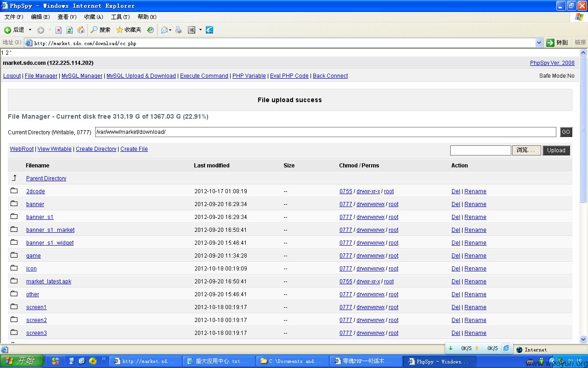This screenshot has height=368, width=588.
Task: Go to the Home page icon
Action: [81, 30]
